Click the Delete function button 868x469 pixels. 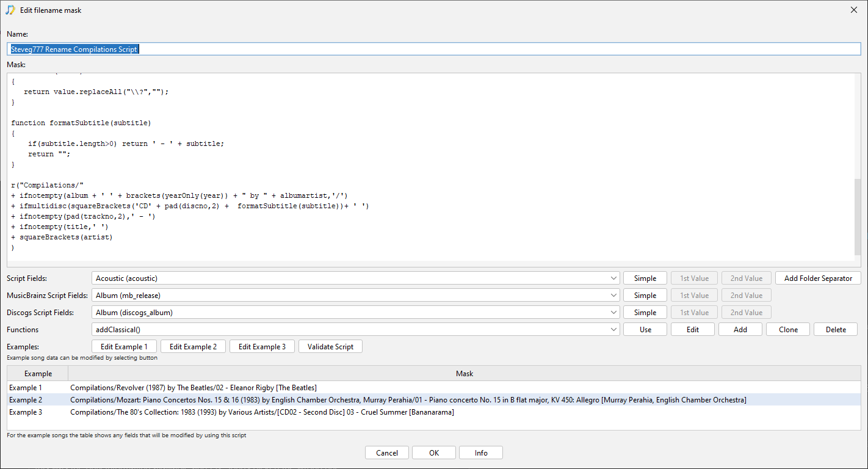coord(836,330)
